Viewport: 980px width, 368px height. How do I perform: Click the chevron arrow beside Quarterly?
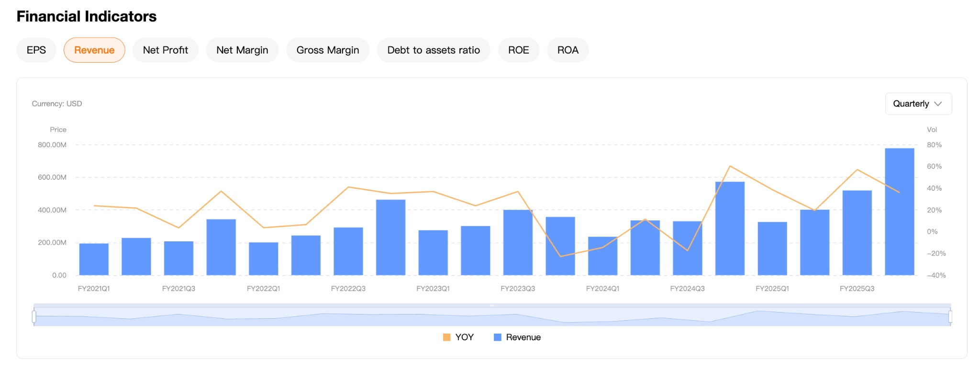point(938,104)
